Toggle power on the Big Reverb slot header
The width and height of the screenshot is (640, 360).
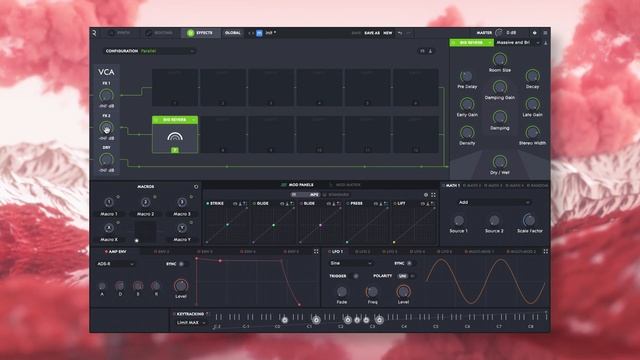pos(157,120)
